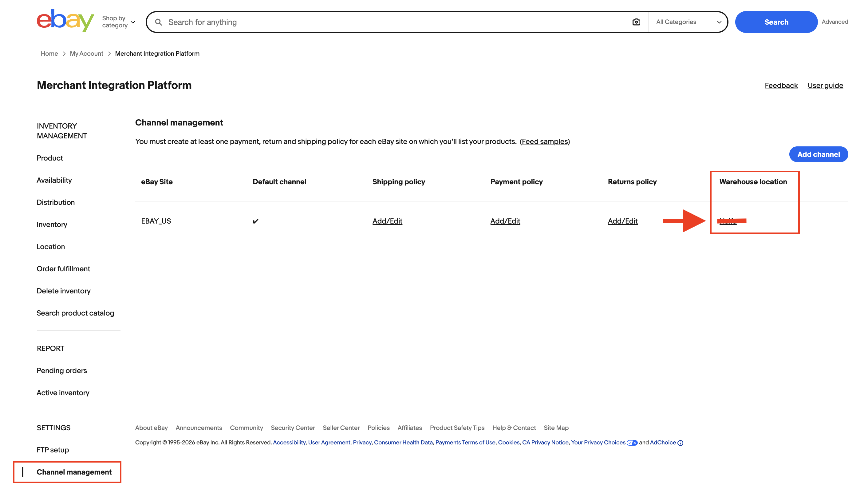Open Product Safety Tips footer link
Screen dimensions: 868x489
pyautogui.click(x=457, y=428)
